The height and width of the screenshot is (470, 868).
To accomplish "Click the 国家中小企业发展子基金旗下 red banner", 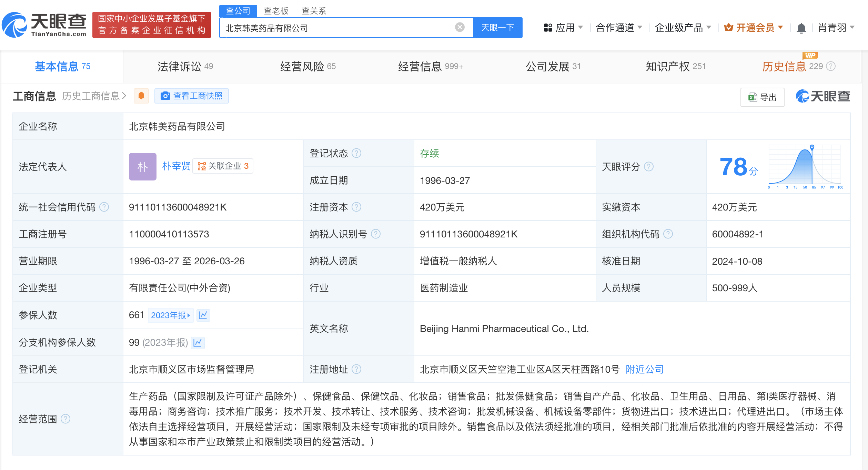I will [x=152, y=25].
